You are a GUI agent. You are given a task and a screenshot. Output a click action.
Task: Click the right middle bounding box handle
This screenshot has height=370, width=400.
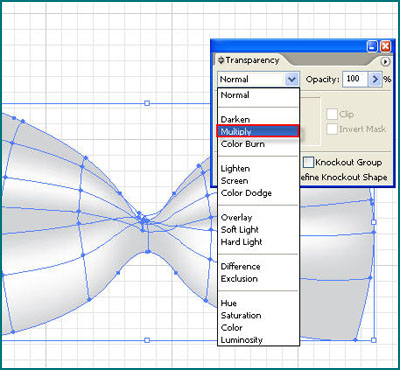[x=374, y=222]
